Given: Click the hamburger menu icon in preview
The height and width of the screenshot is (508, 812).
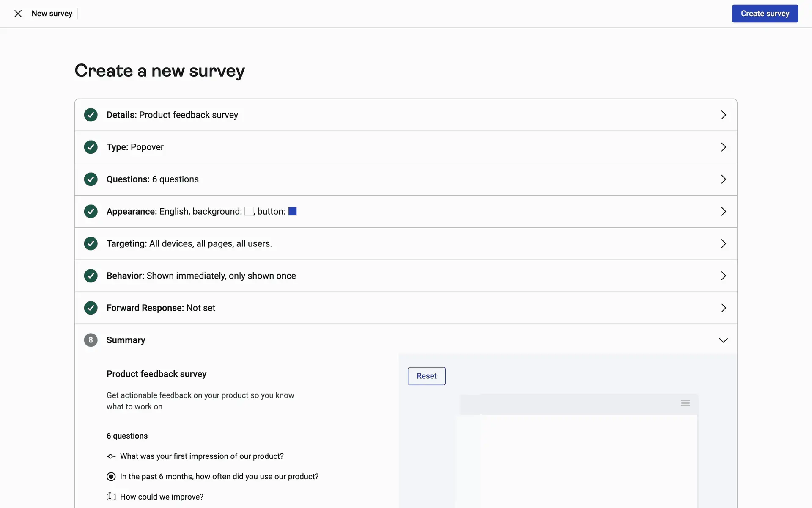Looking at the screenshot, I should [x=686, y=403].
